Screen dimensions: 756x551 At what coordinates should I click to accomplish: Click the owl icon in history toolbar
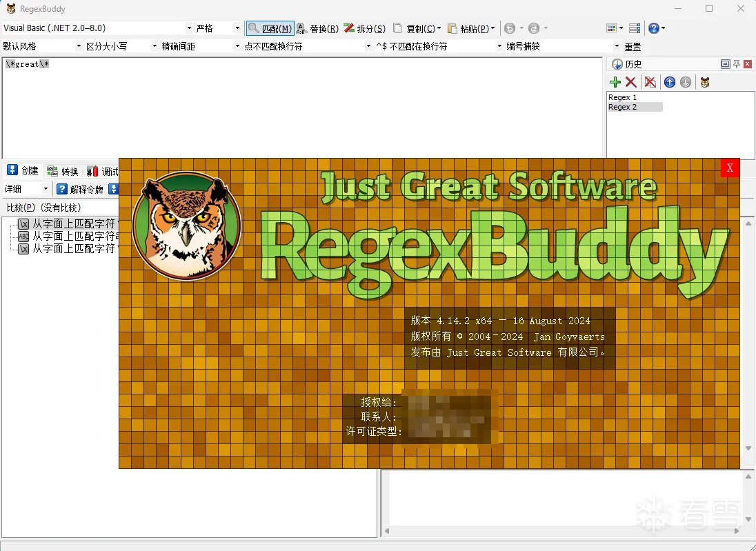coord(705,82)
